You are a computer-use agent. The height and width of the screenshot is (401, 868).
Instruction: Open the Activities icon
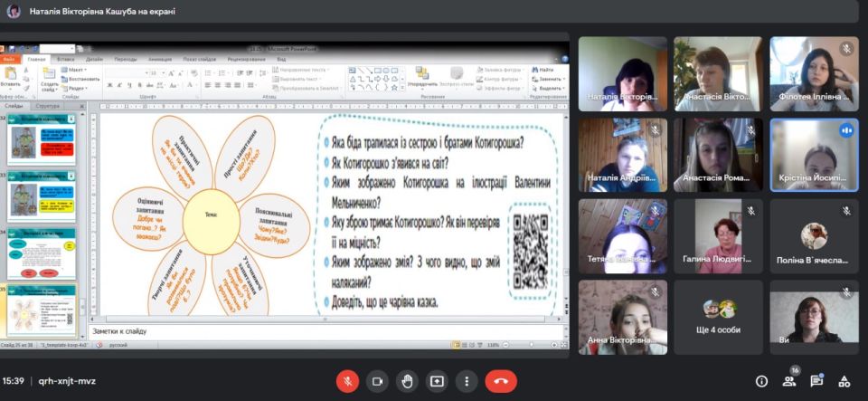pos(844,381)
